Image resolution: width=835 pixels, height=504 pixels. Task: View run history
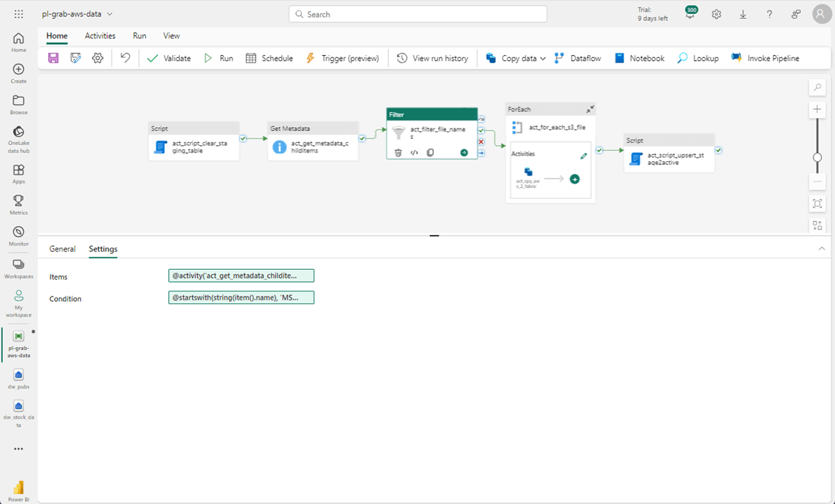(x=433, y=58)
